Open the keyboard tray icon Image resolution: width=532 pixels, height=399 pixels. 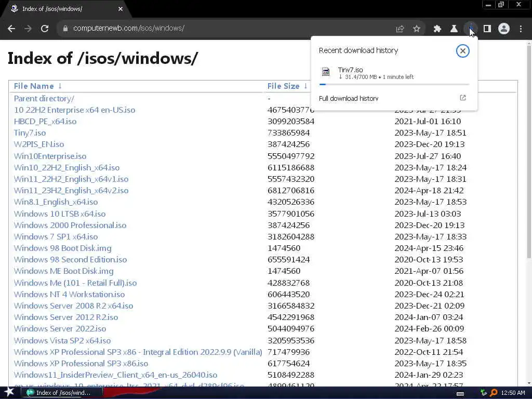(460, 393)
